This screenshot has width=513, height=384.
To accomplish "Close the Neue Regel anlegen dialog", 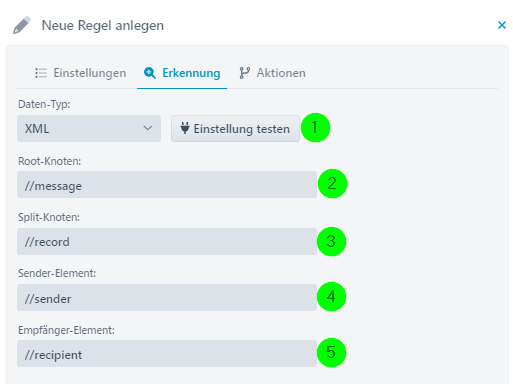I will click(502, 25).
